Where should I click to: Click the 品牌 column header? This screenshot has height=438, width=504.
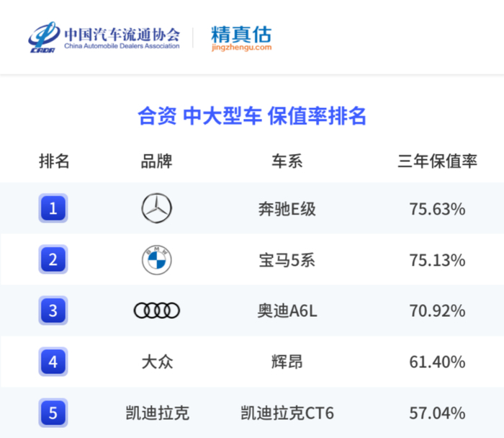tap(157, 161)
